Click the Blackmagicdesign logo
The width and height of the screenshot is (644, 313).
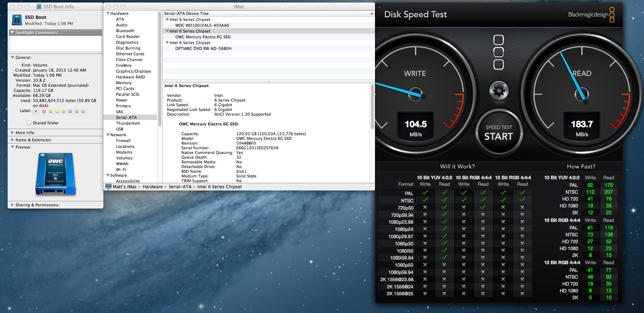point(591,14)
